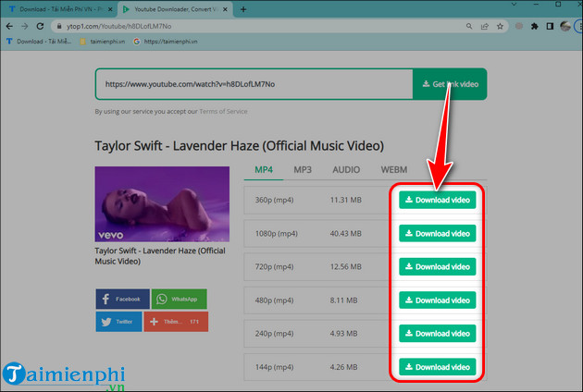The image size is (583, 392).
Task: Download the 144p mp4 video
Action: click(437, 366)
